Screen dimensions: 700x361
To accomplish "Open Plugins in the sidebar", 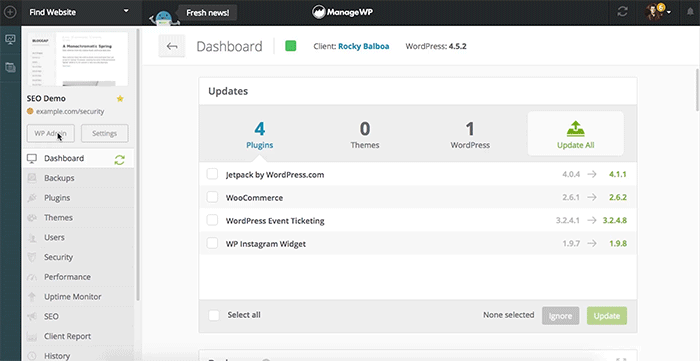I will click(x=78, y=198).
